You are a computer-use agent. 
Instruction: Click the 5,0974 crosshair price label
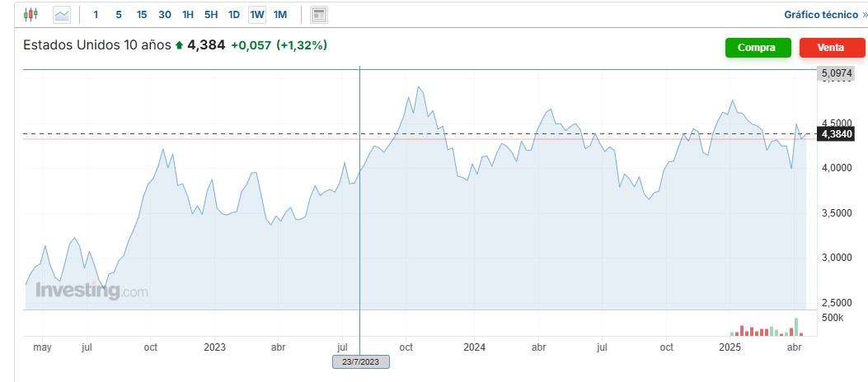click(x=834, y=73)
